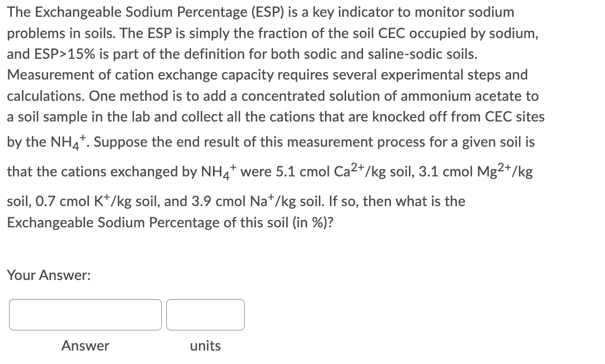Click the word "Measurement" starting a sentence
Viewport: 605px width, 364px height.
click(x=50, y=75)
